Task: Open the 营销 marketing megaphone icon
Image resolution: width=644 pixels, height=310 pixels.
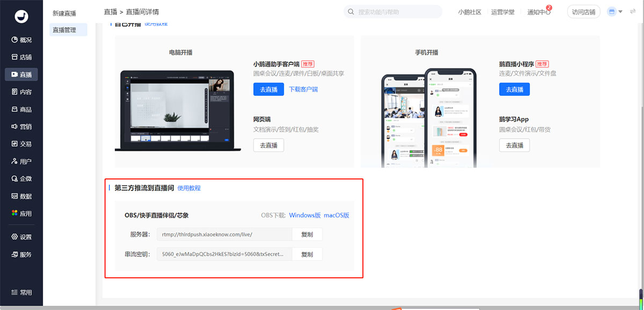Action: (x=15, y=127)
